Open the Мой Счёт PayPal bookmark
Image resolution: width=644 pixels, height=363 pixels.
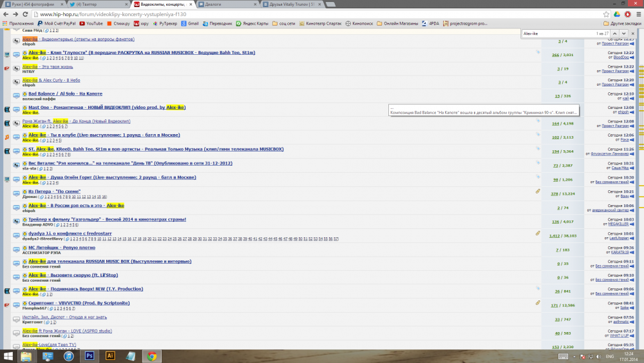57,23
